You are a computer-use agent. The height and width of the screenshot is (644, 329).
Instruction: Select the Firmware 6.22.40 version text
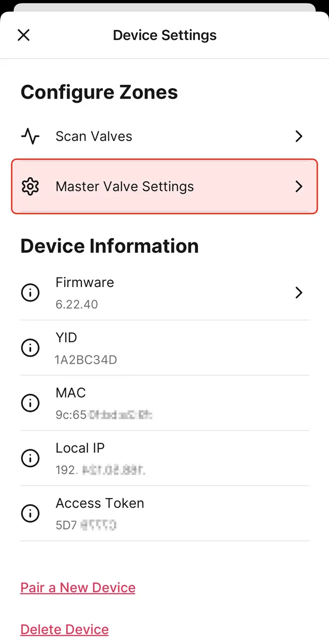point(77,305)
